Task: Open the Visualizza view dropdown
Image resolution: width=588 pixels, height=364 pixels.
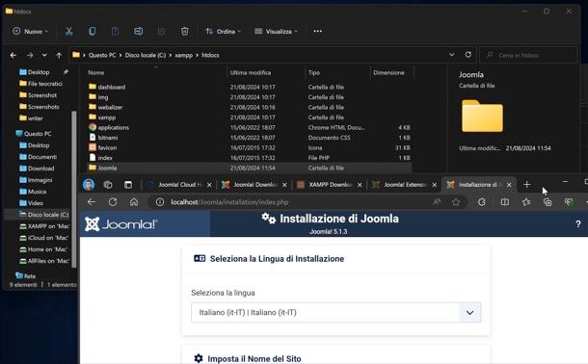Action: 276,32
